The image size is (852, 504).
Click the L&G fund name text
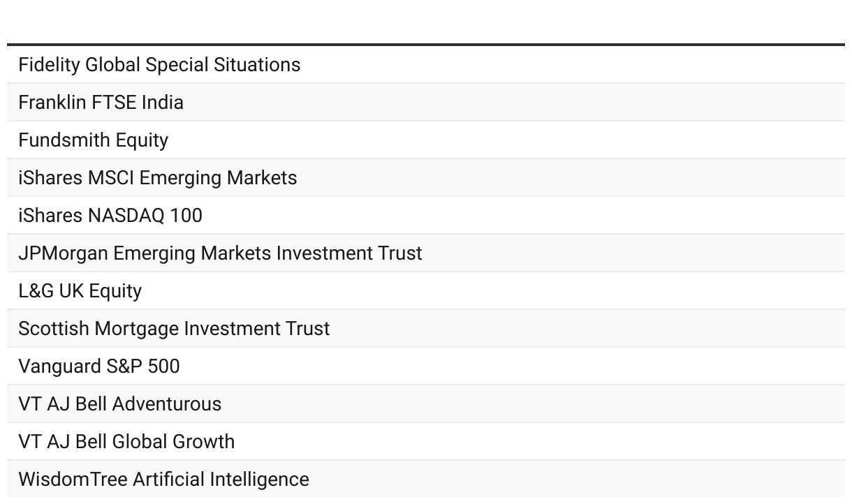[x=80, y=291]
